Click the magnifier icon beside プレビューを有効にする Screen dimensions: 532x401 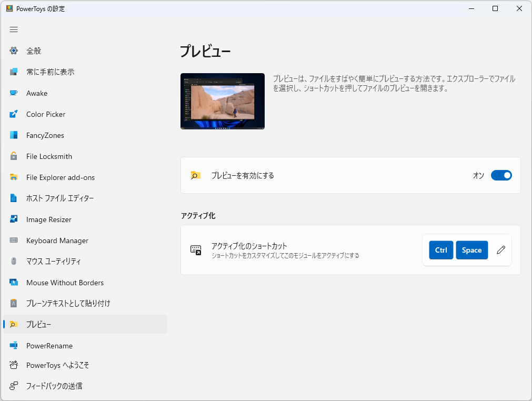[196, 175]
